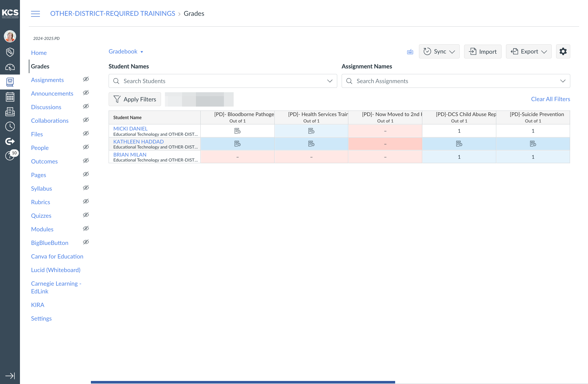Toggle the hamburger course navigation menu
Screen dimensions: 588x384
pyautogui.click(x=35, y=14)
